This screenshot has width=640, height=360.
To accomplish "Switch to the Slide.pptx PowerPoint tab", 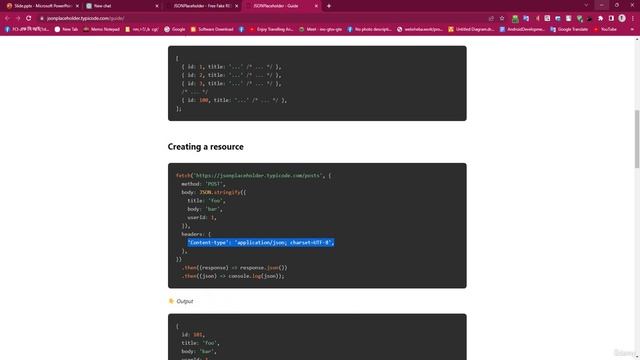I will (x=42, y=6).
